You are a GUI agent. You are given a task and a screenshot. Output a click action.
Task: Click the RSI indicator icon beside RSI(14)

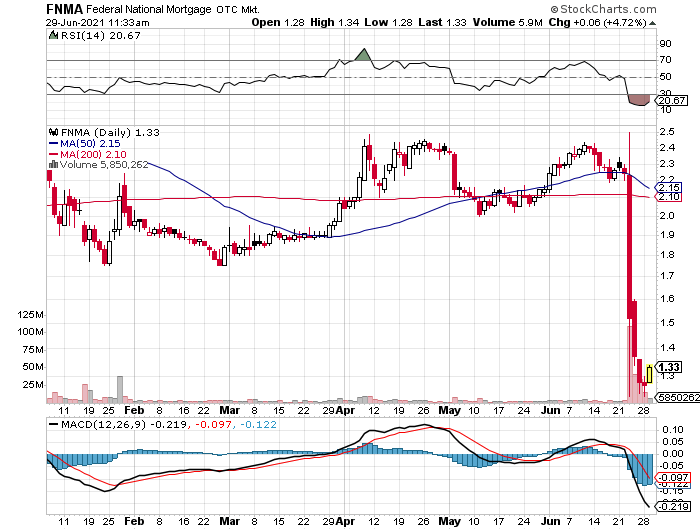coord(53,35)
